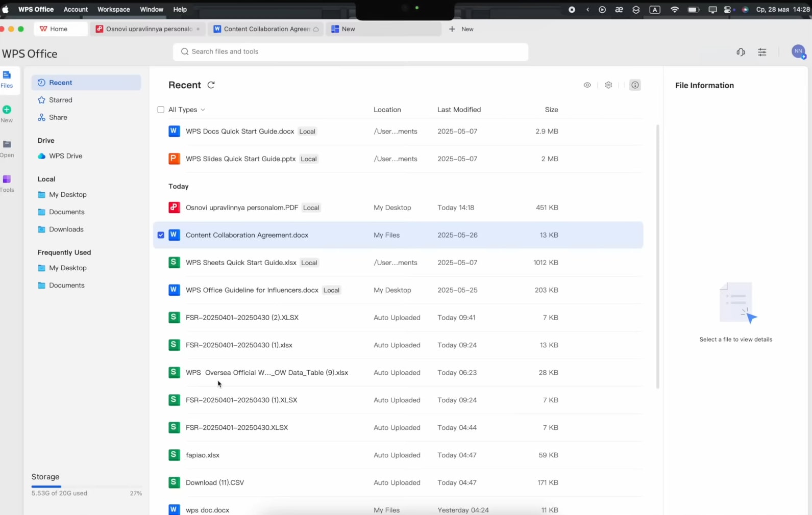The width and height of the screenshot is (812, 515).
Task: Open FSR-20250401-20250430 (1).xlsx lowercase file
Action: pyautogui.click(x=398, y=345)
